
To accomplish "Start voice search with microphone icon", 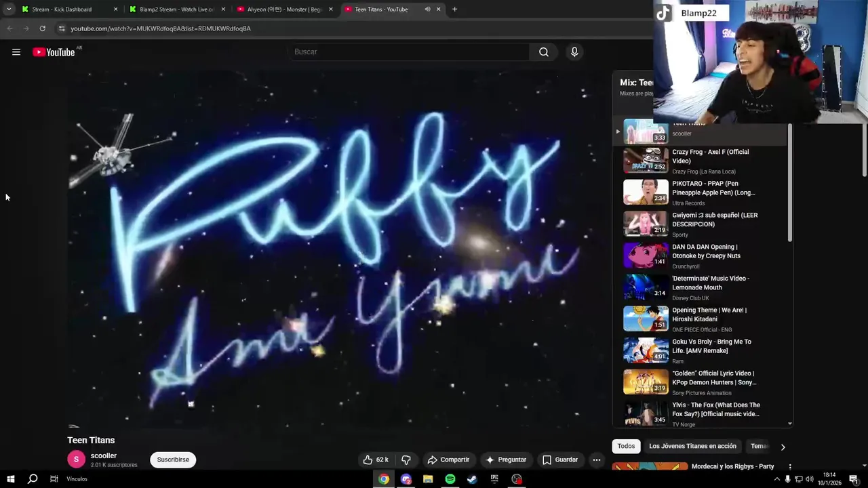I will point(574,52).
